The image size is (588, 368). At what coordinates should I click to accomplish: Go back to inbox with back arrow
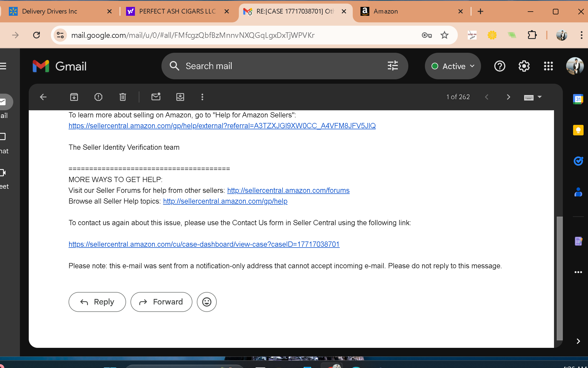coord(43,97)
